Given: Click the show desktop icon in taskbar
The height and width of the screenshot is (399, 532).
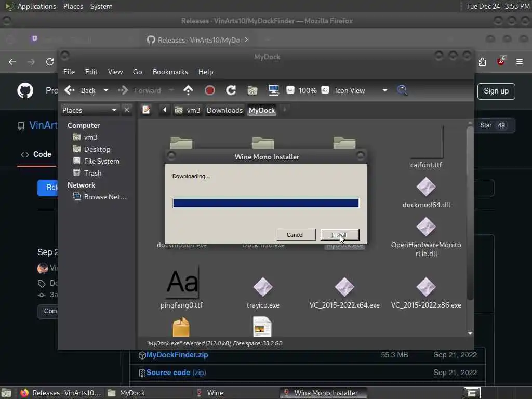Looking at the screenshot, I should pos(6,393).
